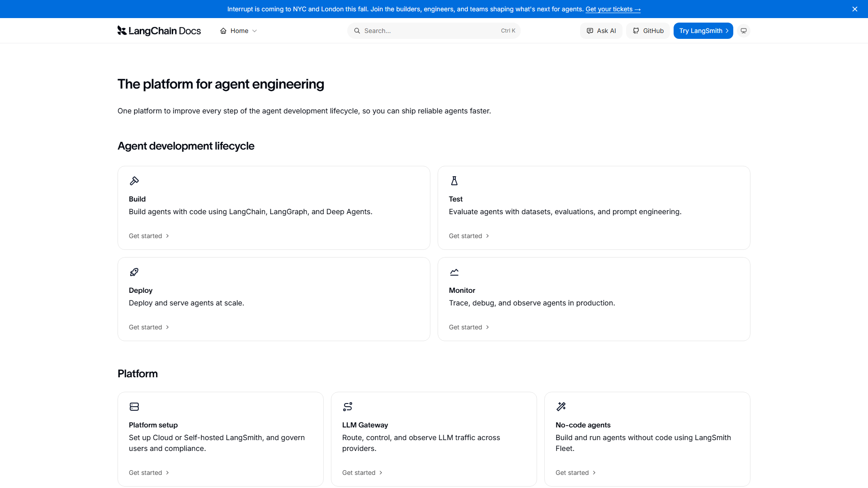Open the GitHub link button
This screenshot has width=868, height=488.
coord(648,31)
